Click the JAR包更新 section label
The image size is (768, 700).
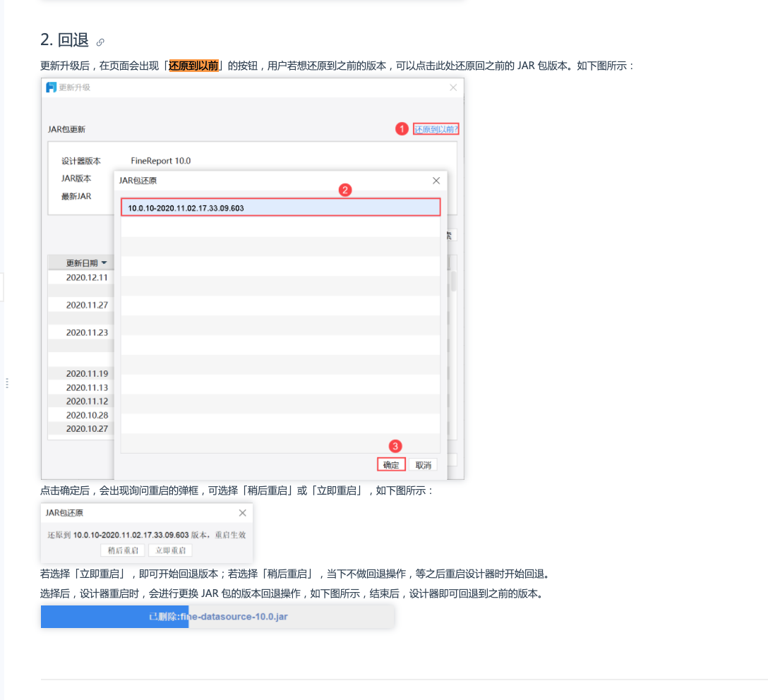(x=66, y=129)
